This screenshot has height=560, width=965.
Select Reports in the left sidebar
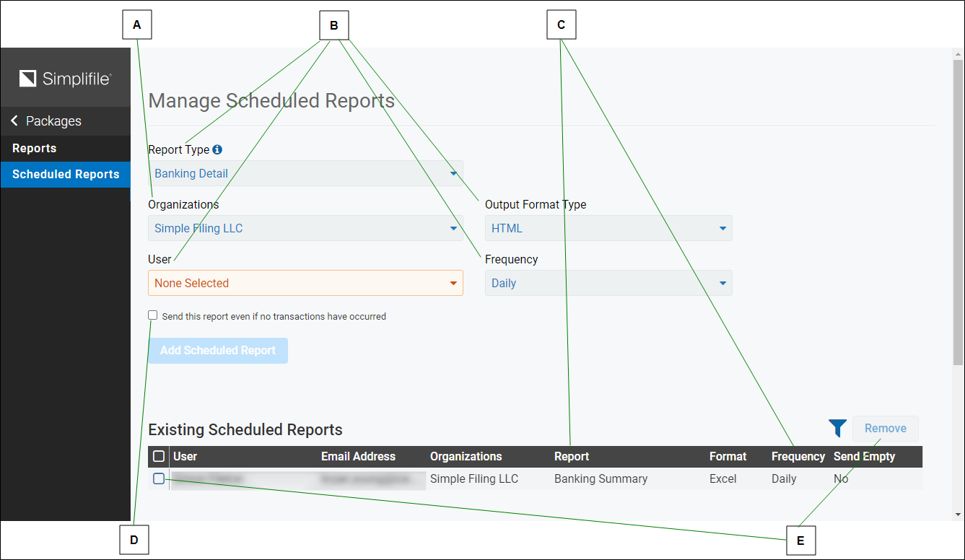point(34,148)
